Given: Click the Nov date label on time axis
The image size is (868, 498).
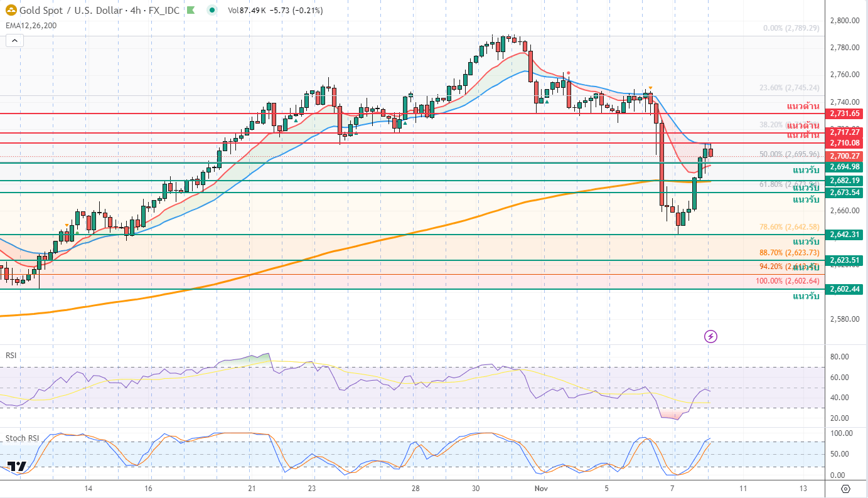Looking at the screenshot, I should (541, 488).
